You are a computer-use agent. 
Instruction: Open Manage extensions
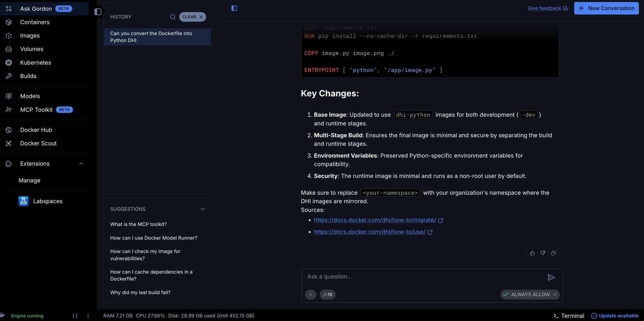pos(29,180)
